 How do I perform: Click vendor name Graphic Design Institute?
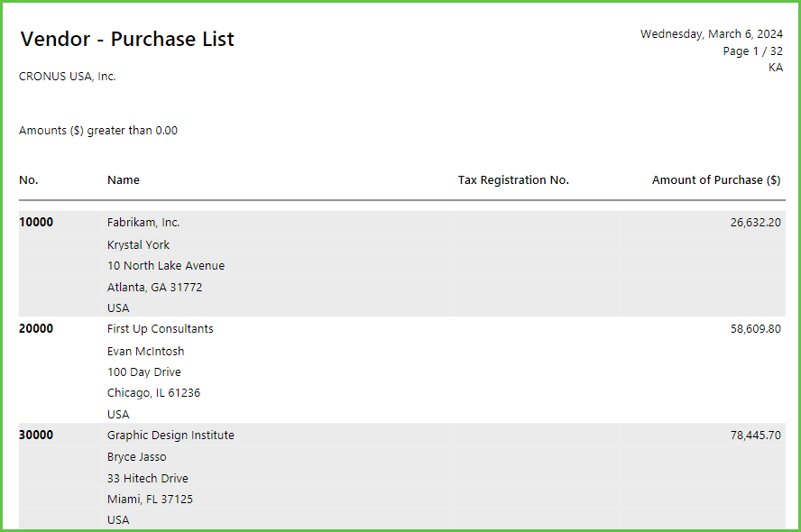click(x=170, y=436)
